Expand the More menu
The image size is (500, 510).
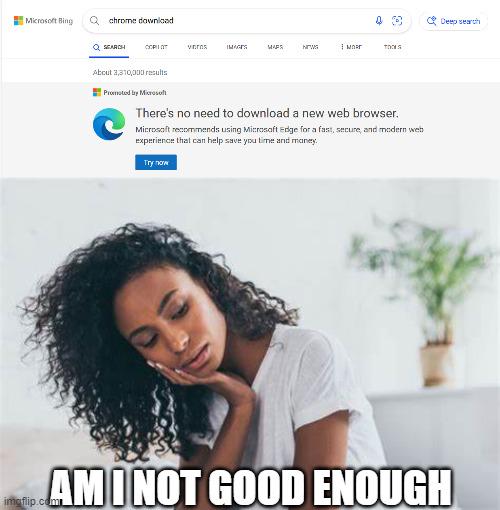pos(351,47)
